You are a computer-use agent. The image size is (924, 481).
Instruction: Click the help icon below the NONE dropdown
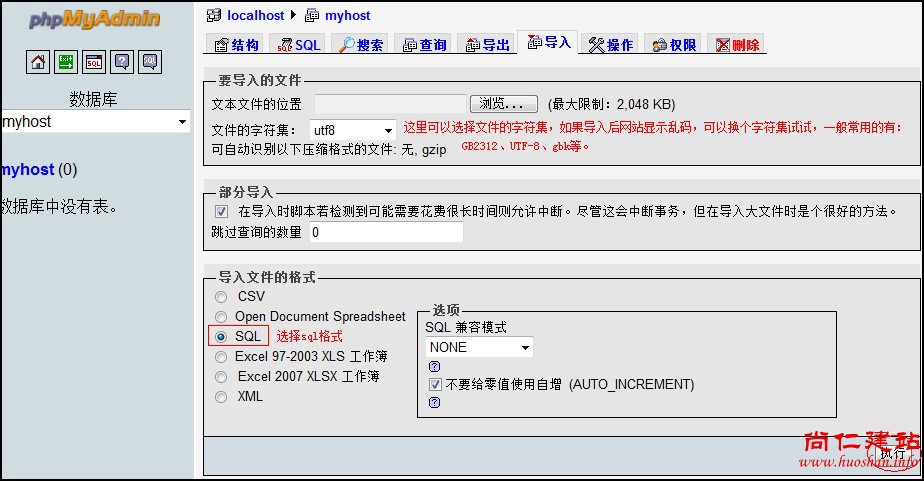point(434,366)
